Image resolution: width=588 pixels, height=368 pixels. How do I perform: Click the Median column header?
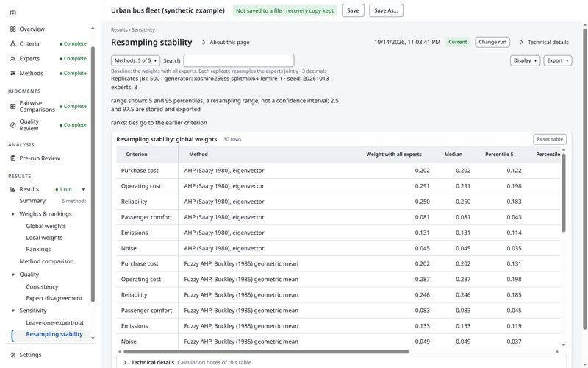(453, 155)
